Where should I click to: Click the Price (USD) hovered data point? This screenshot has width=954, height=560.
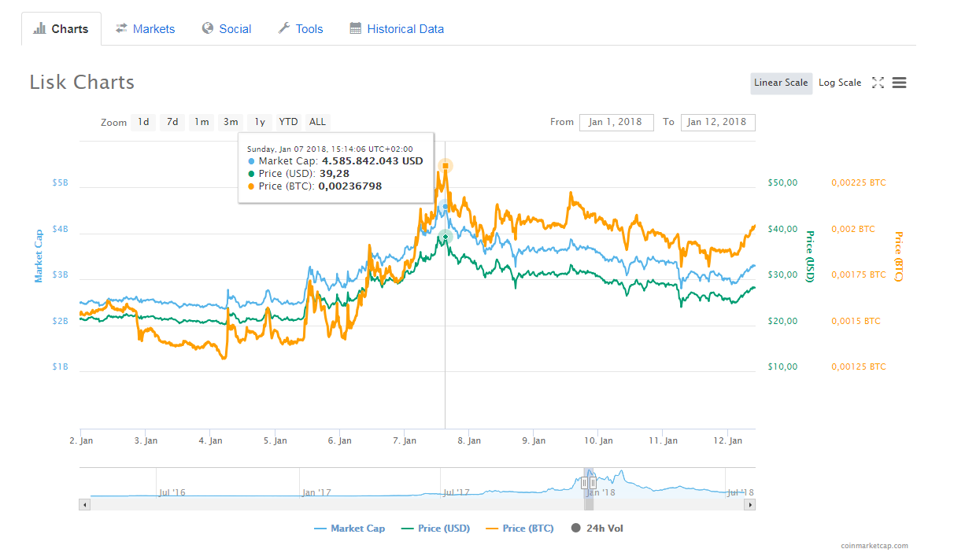[445, 237]
